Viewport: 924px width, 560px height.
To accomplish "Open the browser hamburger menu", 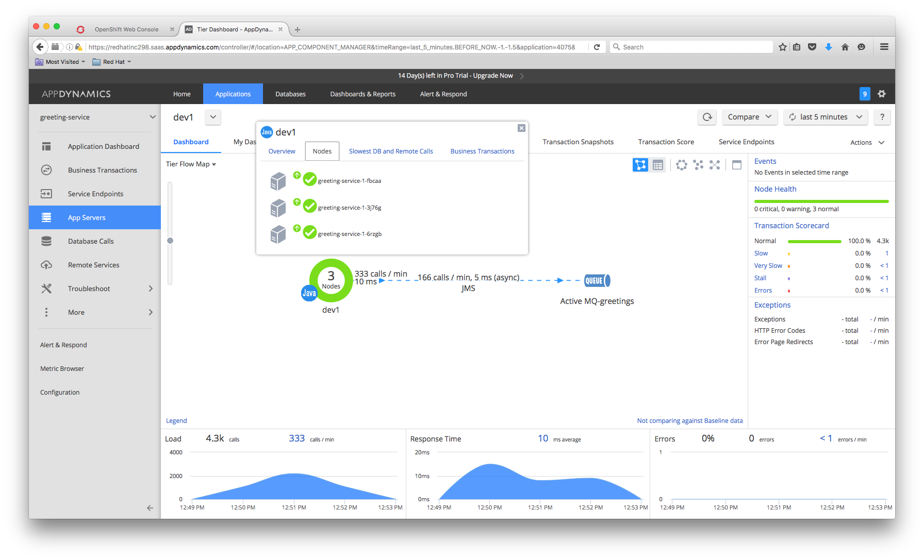I will (884, 47).
